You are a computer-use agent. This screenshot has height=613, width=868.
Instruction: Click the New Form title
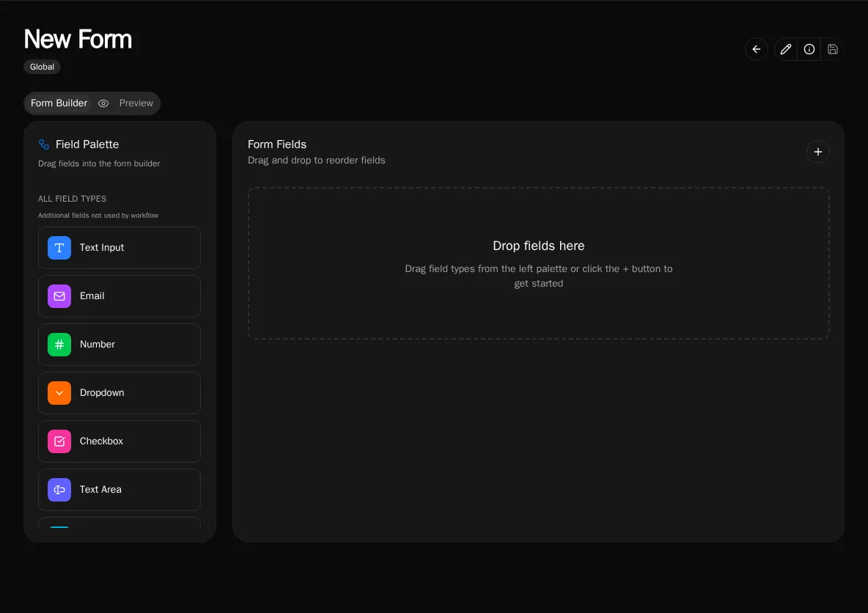(x=78, y=40)
